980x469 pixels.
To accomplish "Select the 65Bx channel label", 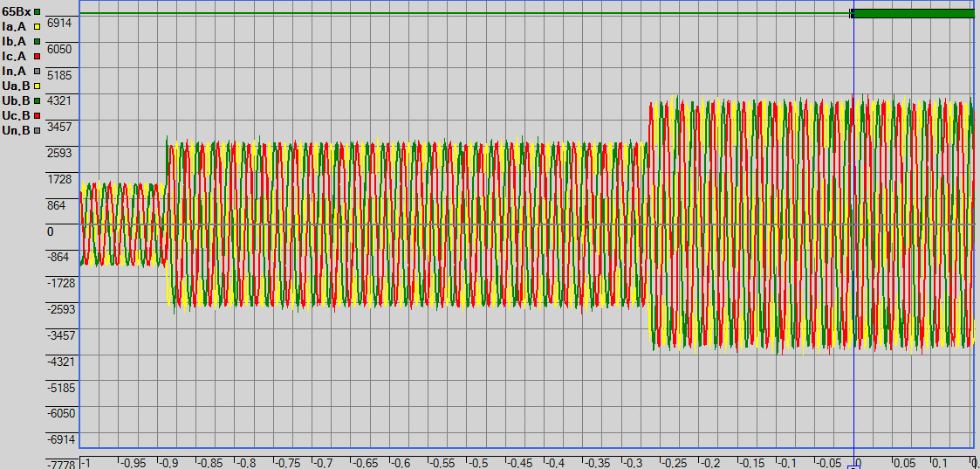I will click(17, 11).
